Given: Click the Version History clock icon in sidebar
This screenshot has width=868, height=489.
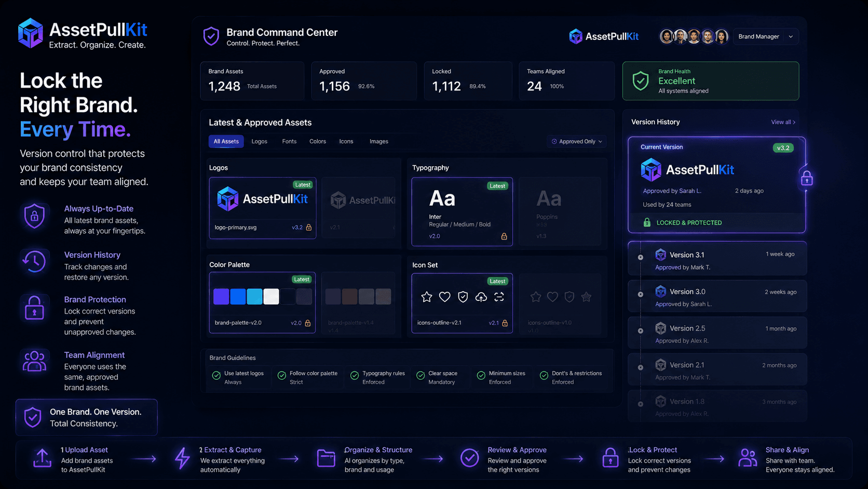Looking at the screenshot, I should click(x=34, y=261).
